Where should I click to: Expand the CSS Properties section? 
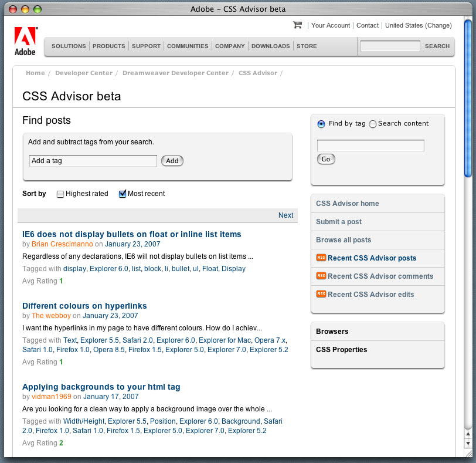pos(341,350)
